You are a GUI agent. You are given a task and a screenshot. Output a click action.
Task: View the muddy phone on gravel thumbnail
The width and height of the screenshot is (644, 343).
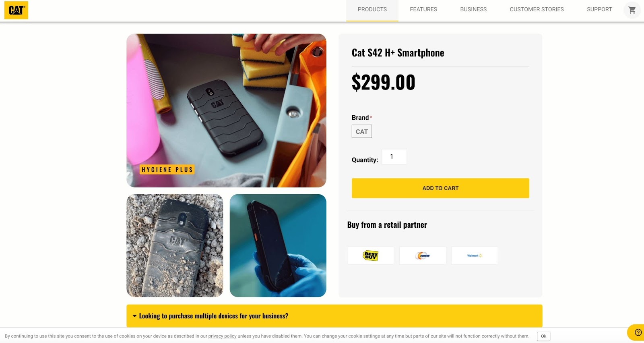tap(175, 246)
